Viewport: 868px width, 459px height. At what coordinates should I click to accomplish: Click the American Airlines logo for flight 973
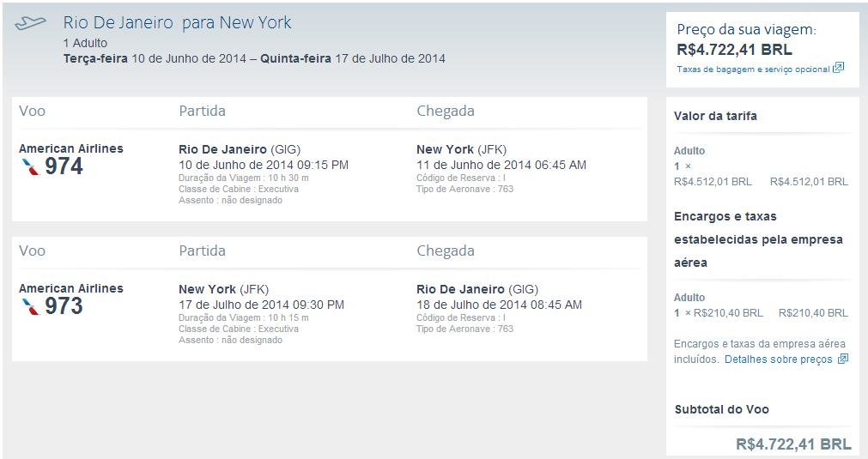pos(31,306)
